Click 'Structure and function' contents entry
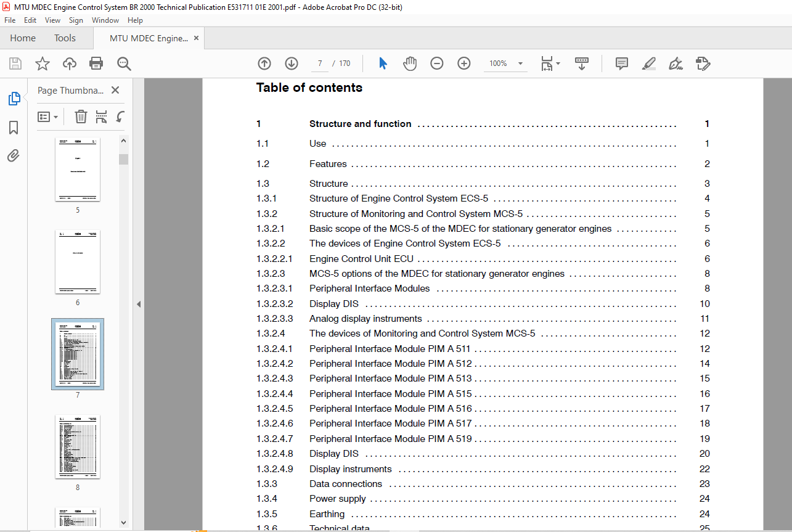The image size is (792, 532). [361, 124]
